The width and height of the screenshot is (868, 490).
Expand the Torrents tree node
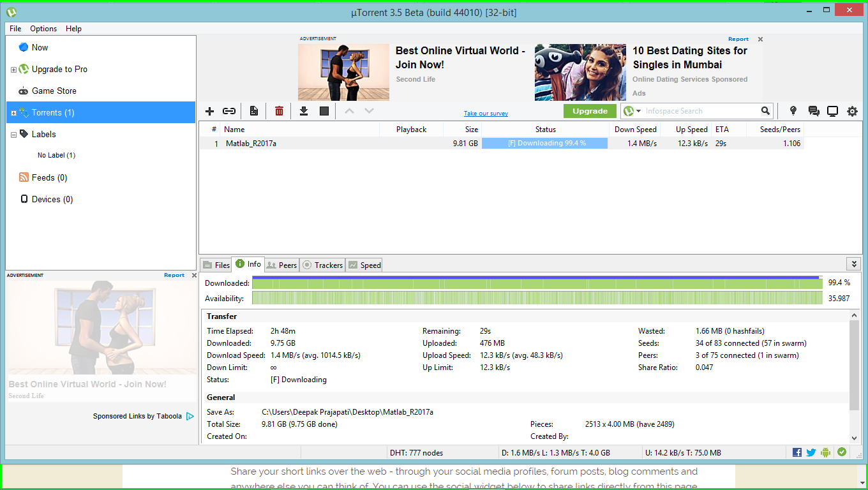(13, 113)
